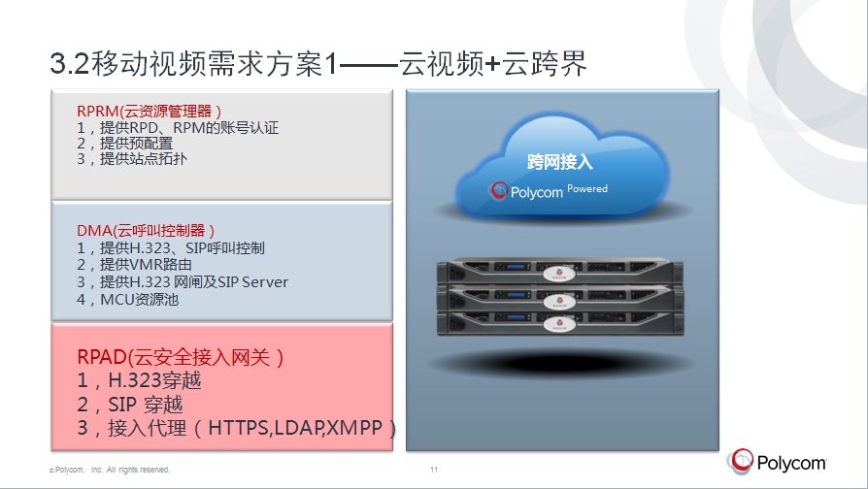Screen dimensions: 868x489
Task: Click the line 接入代理 (HTTPS,LDAP,XMPP)
Action: point(237,428)
